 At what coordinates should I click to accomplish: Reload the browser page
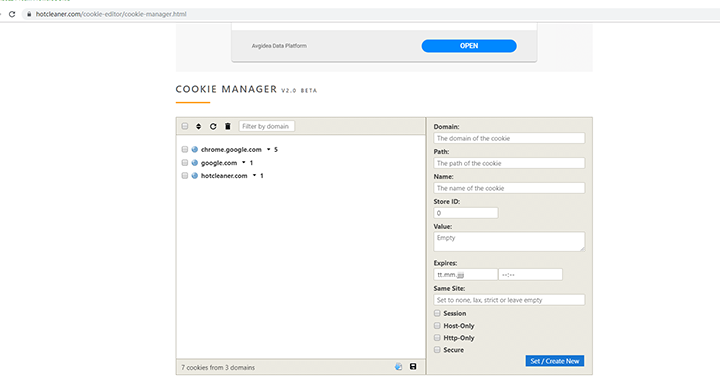12,14
